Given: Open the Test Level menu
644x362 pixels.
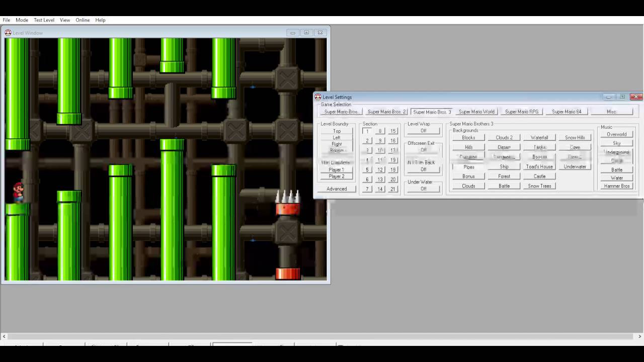Looking at the screenshot, I should point(44,20).
